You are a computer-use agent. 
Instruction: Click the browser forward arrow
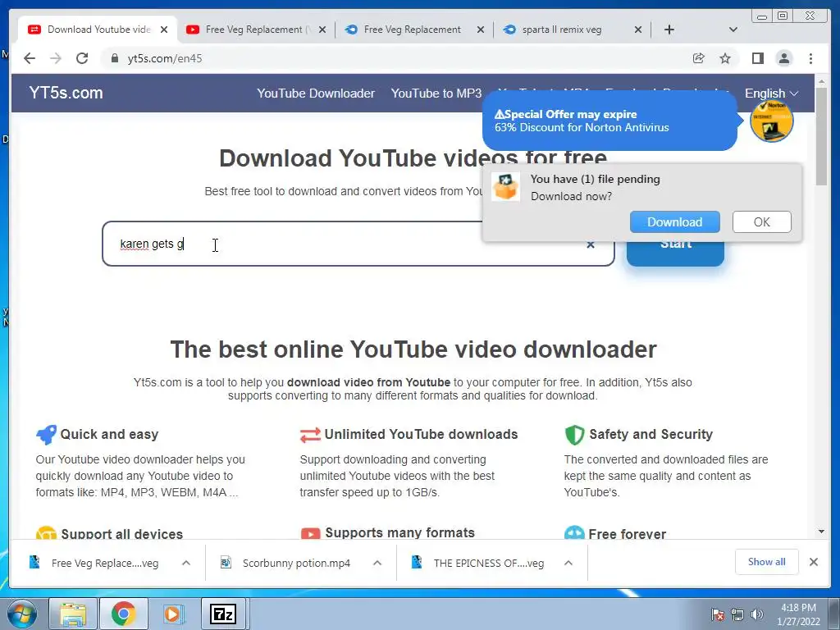click(56, 58)
